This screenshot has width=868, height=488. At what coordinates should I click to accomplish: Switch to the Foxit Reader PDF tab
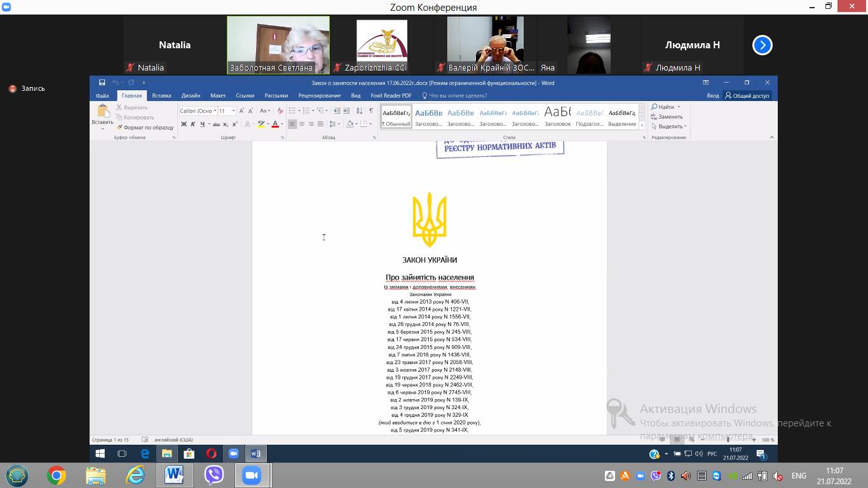tap(391, 96)
